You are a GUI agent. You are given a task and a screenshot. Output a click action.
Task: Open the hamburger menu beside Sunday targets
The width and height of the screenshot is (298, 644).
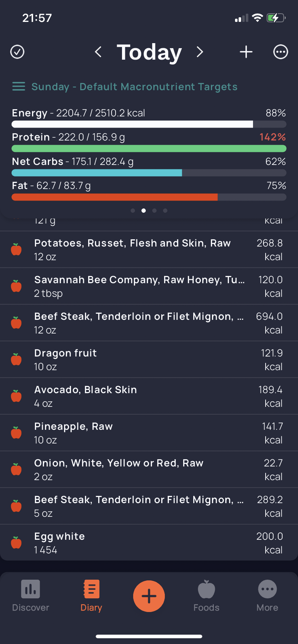[19, 87]
